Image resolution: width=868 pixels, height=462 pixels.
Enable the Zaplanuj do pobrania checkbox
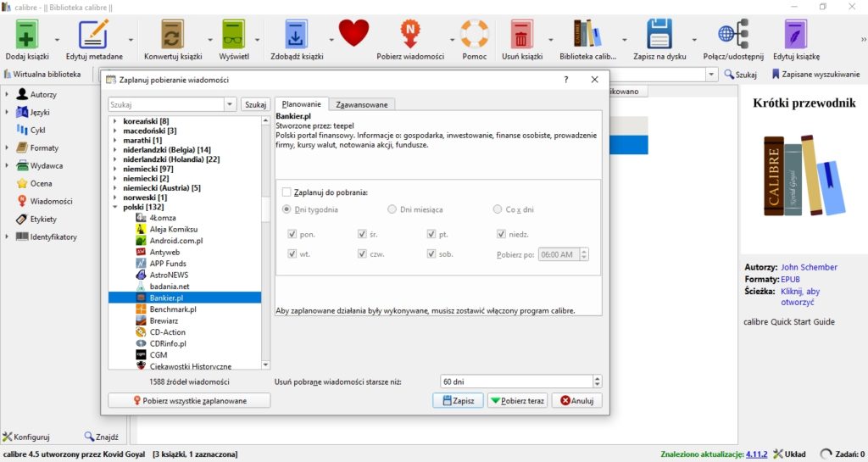[287, 192]
